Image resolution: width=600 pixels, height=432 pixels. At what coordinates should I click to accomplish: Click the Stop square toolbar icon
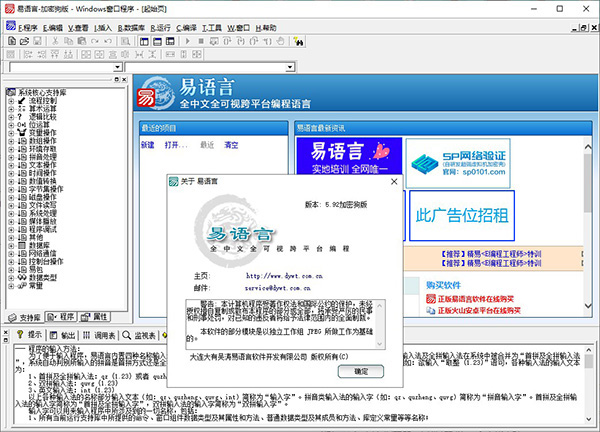pyautogui.click(x=201, y=41)
